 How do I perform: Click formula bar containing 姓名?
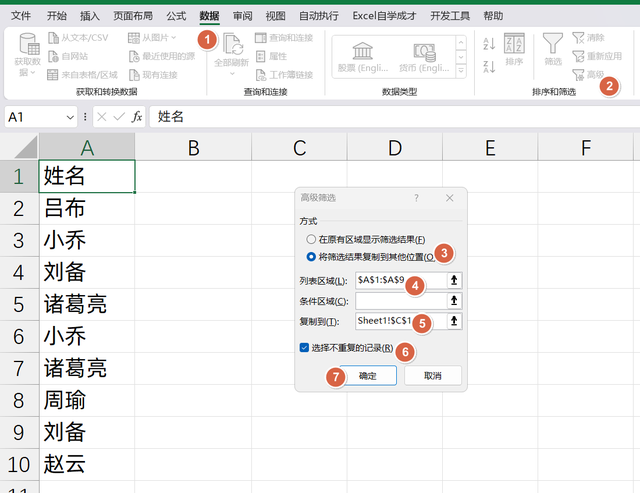(395, 117)
